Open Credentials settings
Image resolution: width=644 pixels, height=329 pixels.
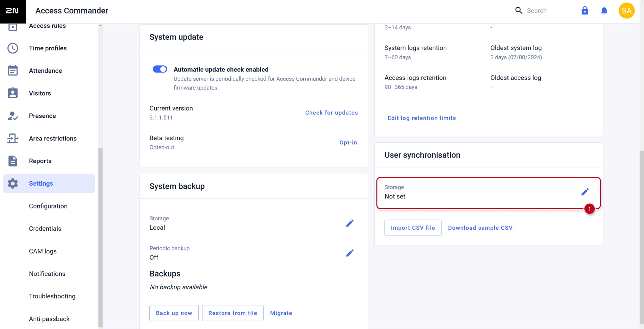45,228
